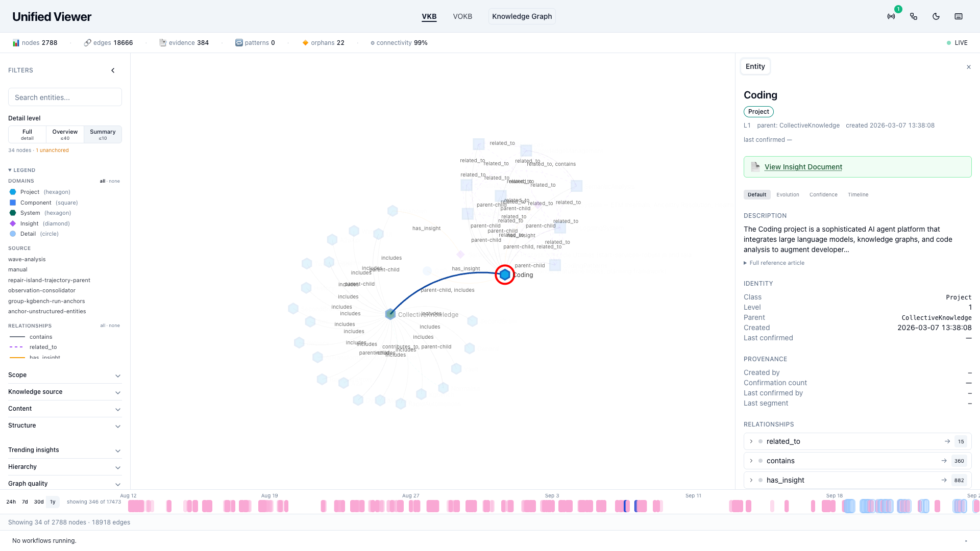This screenshot has height=551, width=980.
Task: Expand the Knowledge source section
Action: (x=65, y=392)
